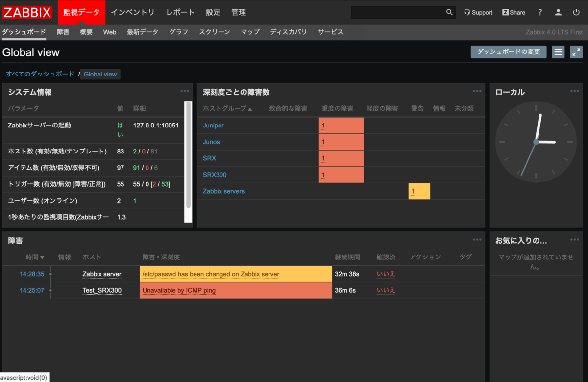This screenshot has width=588, height=382.
Task: Click the system info widget scrollbar
Action: point(188,154)
